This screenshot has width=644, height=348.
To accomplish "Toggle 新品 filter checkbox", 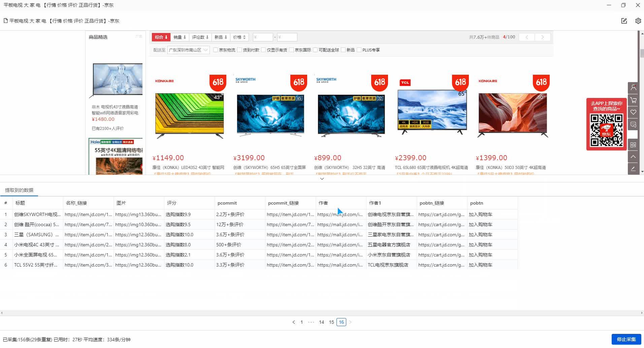I will coord(343,50).
